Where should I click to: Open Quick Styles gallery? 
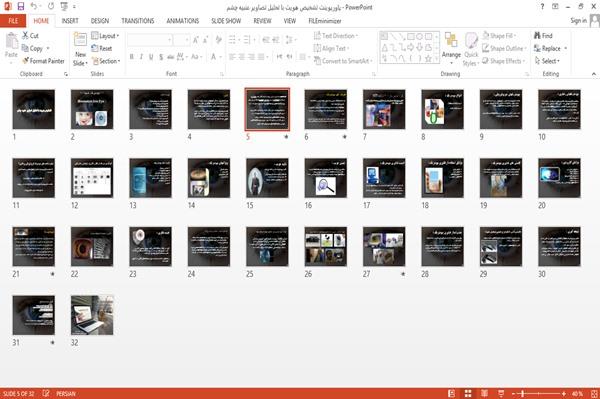coord(471,49)
